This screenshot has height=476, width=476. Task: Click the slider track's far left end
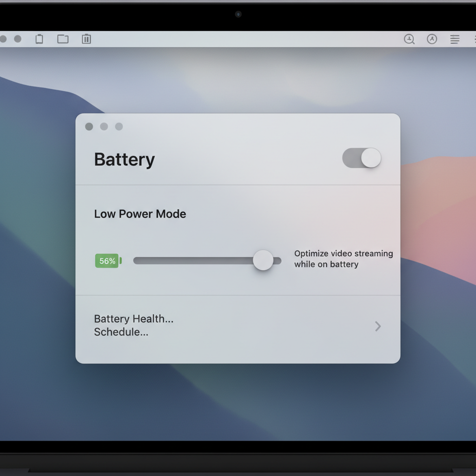[x=137, y=261]
